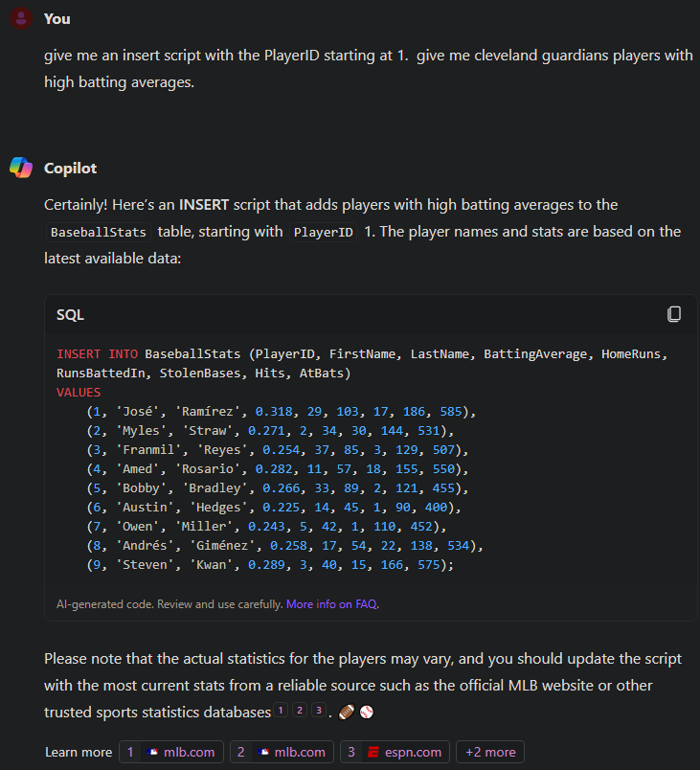Click the VALUES keyword in code
Viewport: 700px width, 770px height.
pyautogui.click(x=79, y=393)
